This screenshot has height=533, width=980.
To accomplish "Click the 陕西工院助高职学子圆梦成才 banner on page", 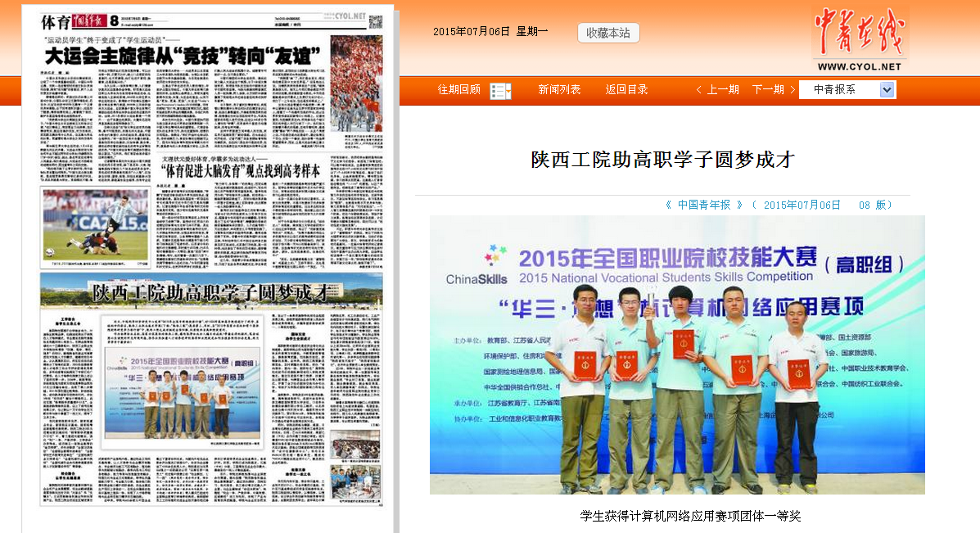I will pos(211,291).
